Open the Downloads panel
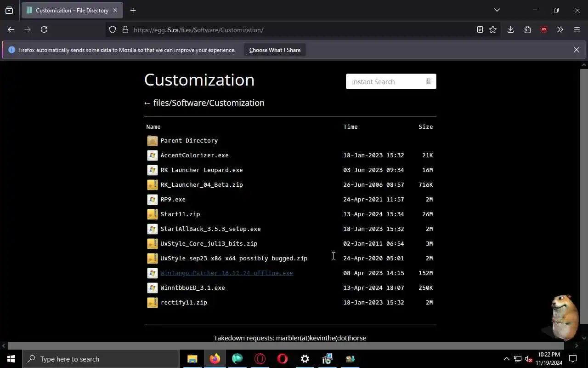 click(510, 29)
